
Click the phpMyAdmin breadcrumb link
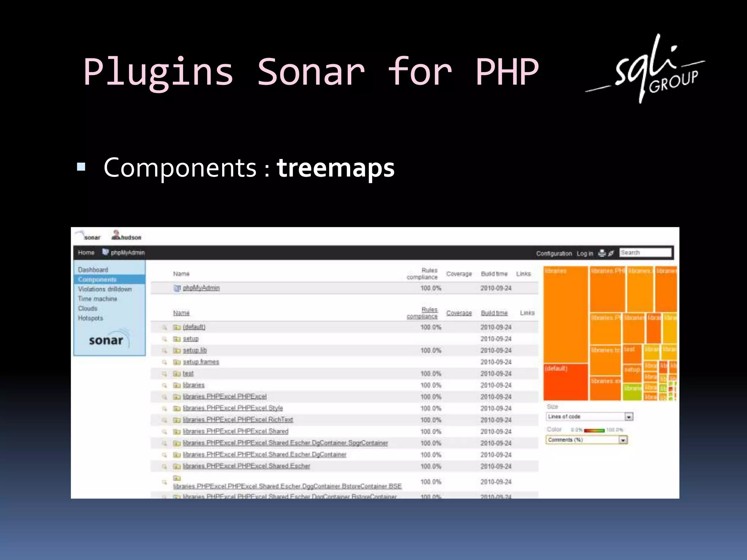pos(128,253)
